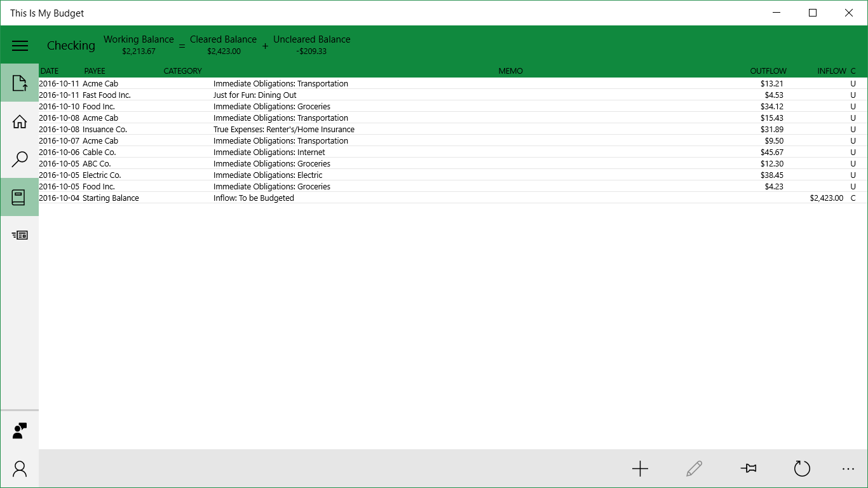This screenshot has width=868, height=488.
Task: Open the Search magnifier icon
Action: point(19,159)
